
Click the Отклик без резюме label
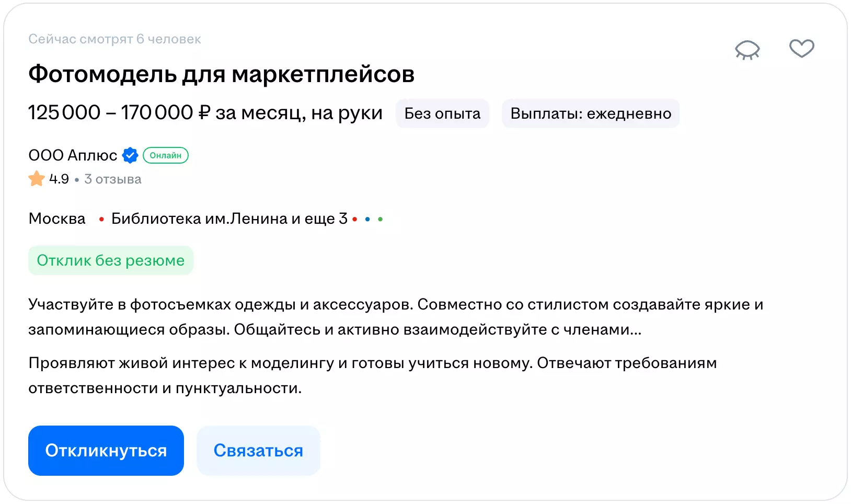click(111, 260)
